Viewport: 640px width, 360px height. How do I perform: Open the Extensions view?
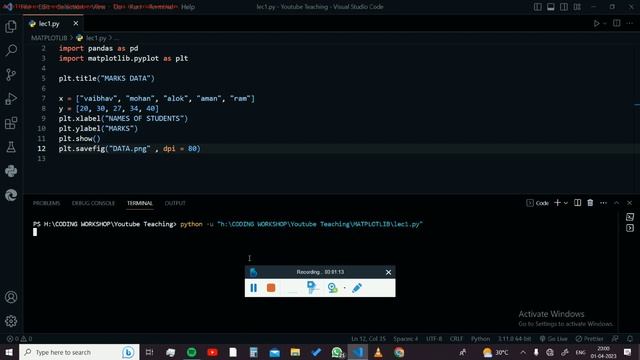(11, 122)
